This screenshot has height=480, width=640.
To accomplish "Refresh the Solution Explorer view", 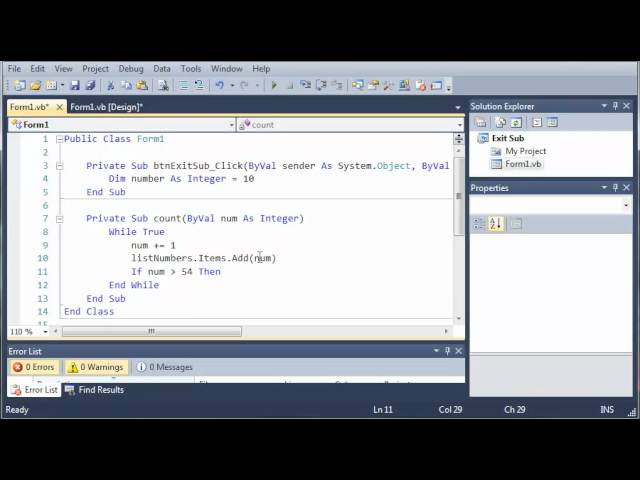I will click(x=519, y=122).
